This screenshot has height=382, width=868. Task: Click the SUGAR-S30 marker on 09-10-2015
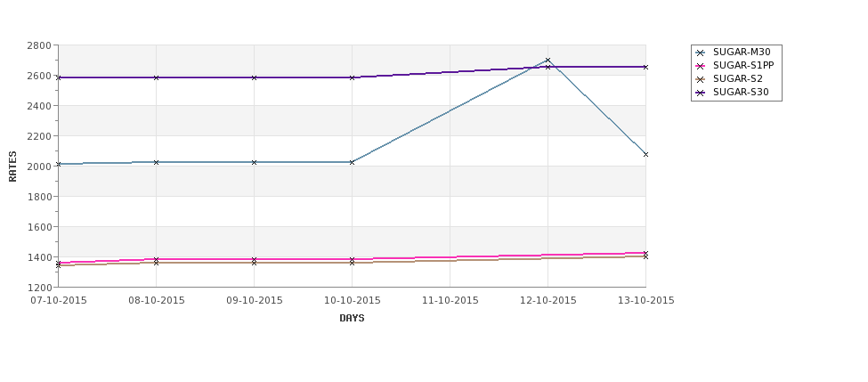point(254,77)
